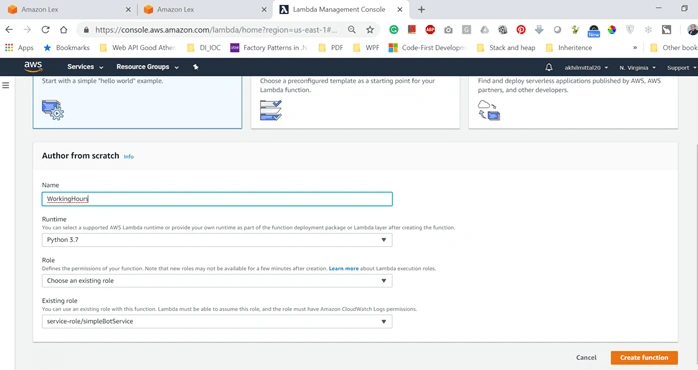Screen dimensions: 698x370
Task: Open the PDF bookmark folder
Action: [x=331, y=48]
